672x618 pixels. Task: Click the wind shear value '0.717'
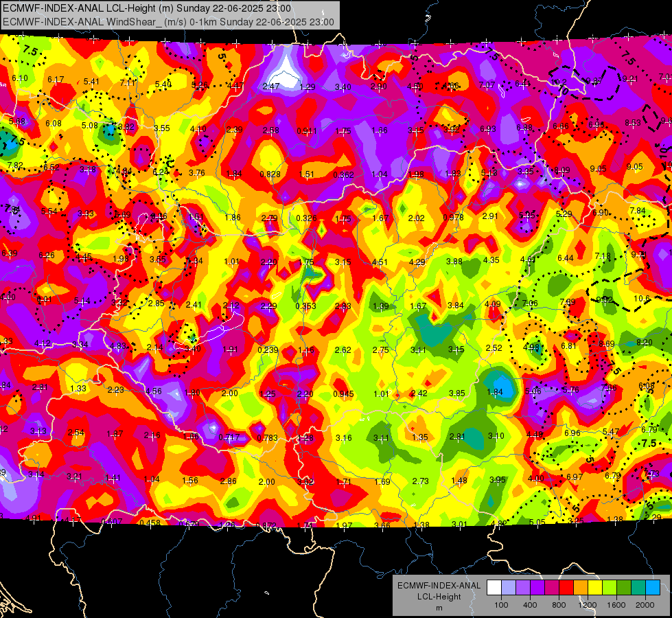pyautogui.click(x=229, y=437)
